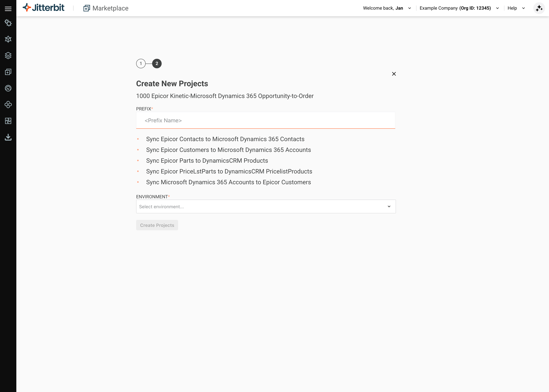Click the download icon in sidebar
The image size is (549, 392).
[x=8, y=137]
